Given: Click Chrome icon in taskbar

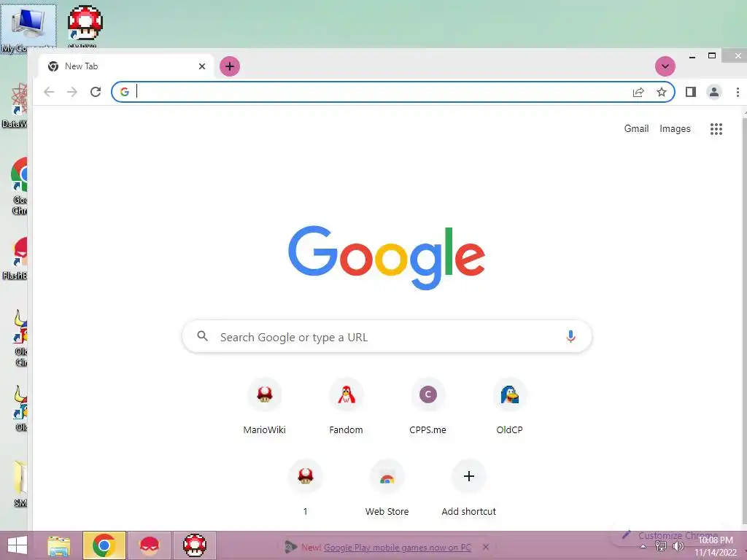Looking at the screenshot, I should pos(104,545).
